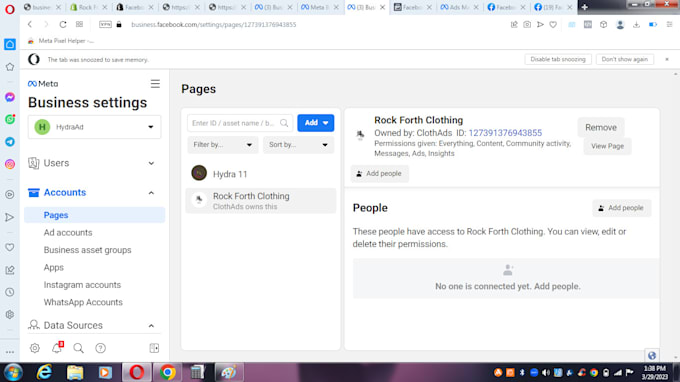
Task: Open Meta Pixel Helper bookmark
Action: 60,41
